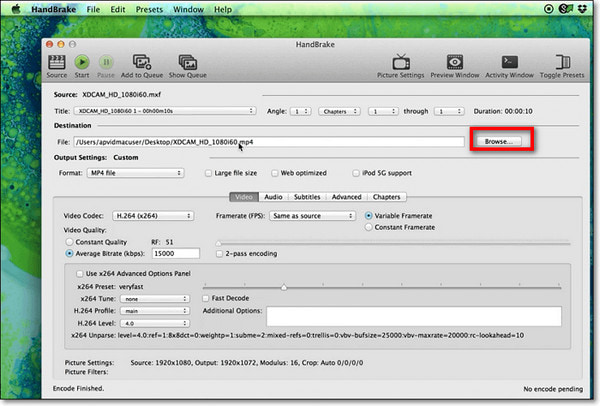This screenshot has width=600, height=406.
Task: Open the File menu
Action: (93, 9)
